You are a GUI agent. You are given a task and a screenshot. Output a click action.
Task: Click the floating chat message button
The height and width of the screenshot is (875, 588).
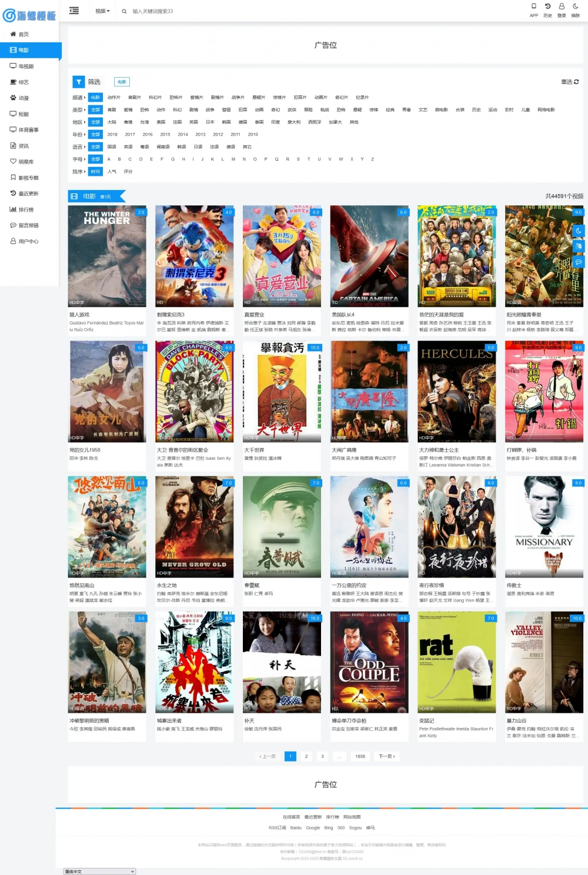(x=578, y=261)
